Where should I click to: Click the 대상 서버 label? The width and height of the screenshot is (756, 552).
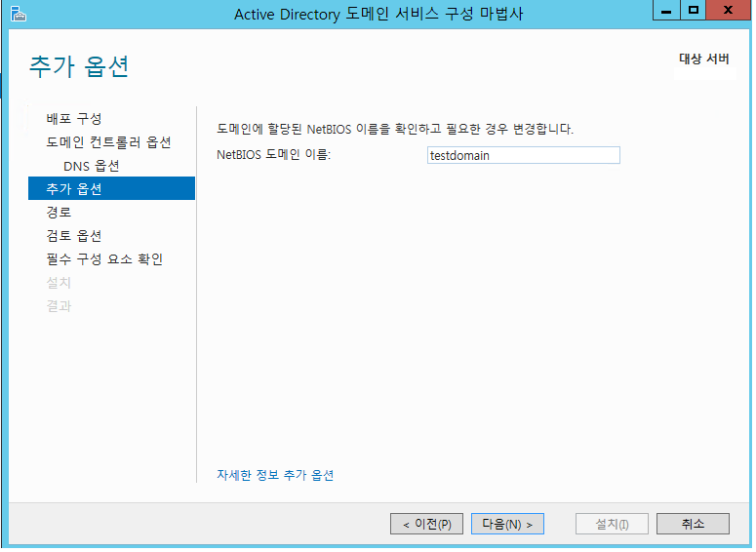(x=704, y=59)
